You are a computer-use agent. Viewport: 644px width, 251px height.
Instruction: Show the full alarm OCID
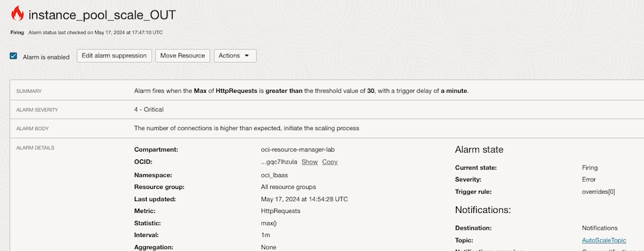pyautogui.click(x=310, y=162)
